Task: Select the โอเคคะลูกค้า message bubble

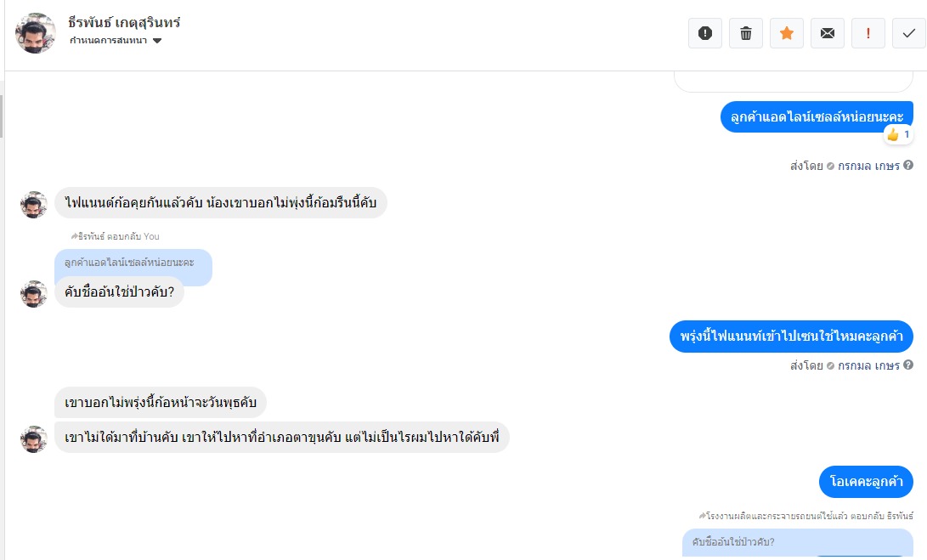Action: [x=866, y=482]
